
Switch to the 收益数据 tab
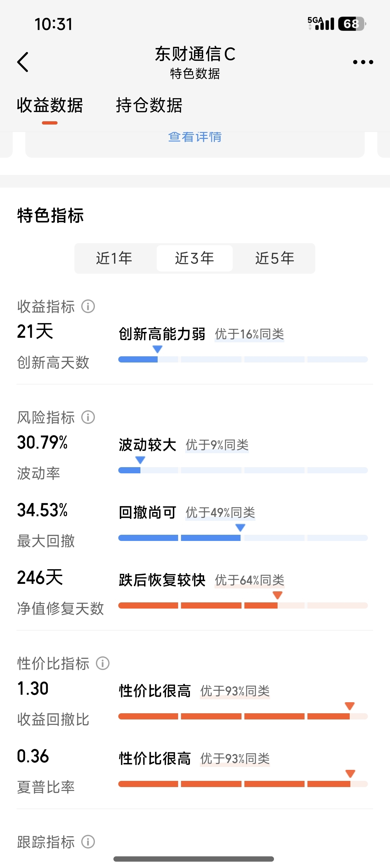coord(50,105)
